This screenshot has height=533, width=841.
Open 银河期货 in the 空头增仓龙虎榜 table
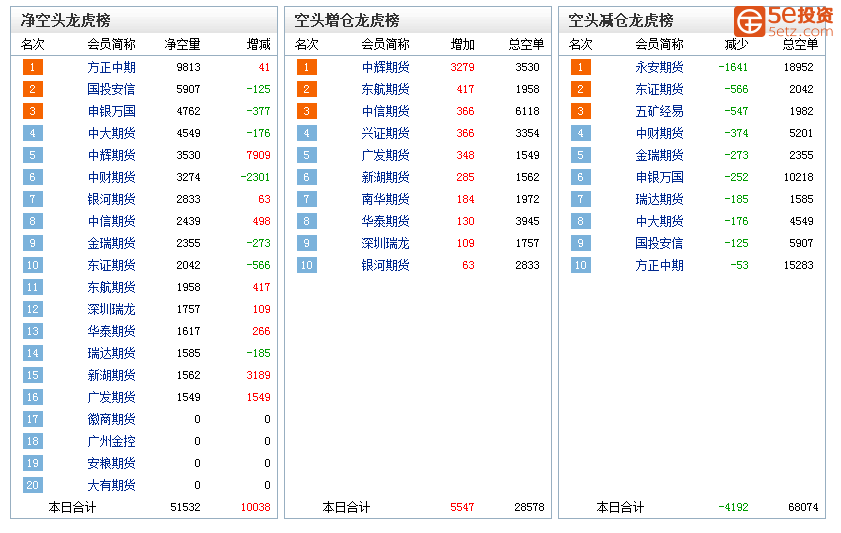(386, 265)
